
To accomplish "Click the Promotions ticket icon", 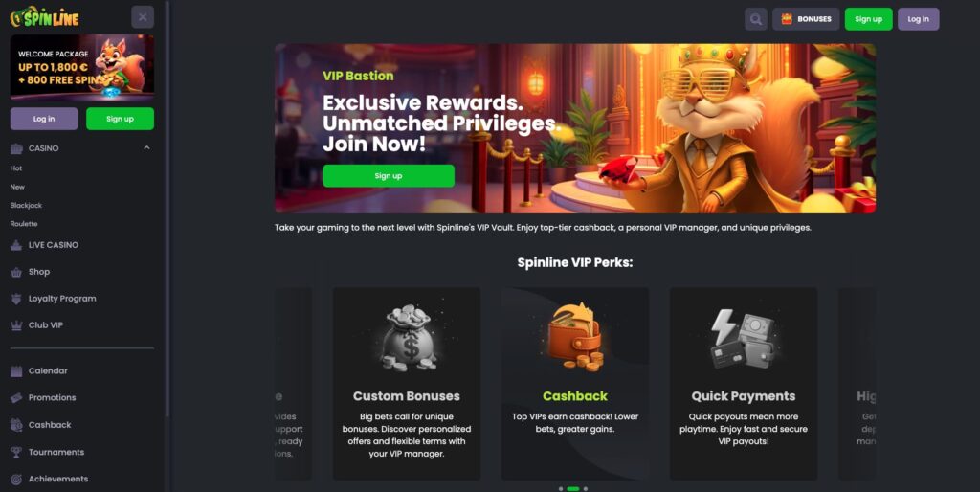I will [x=16, y=398].
